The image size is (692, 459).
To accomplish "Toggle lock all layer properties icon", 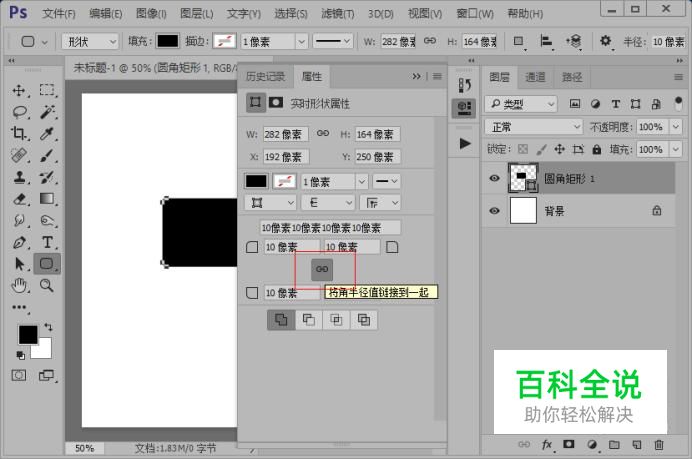I will coord(597,150).
